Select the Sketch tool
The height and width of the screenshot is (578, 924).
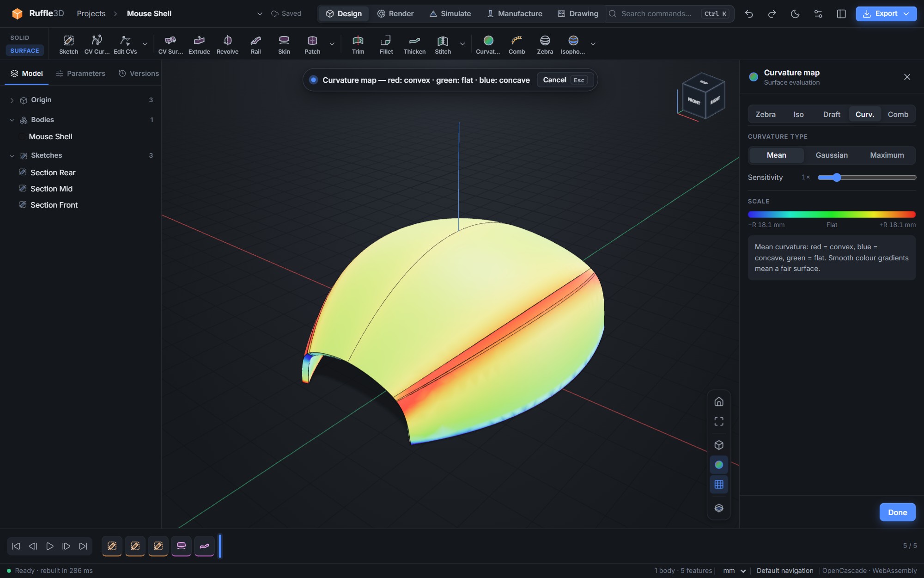click(68, 44)
